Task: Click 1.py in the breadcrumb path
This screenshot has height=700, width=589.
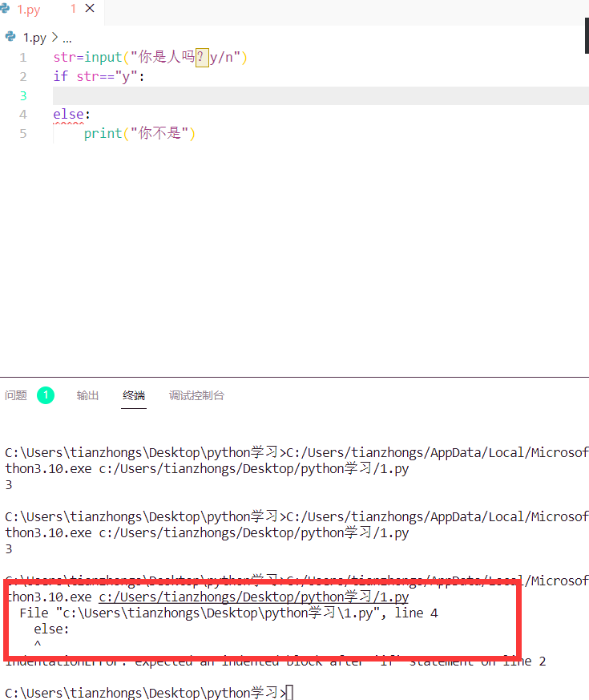Action: click(34, 38)
